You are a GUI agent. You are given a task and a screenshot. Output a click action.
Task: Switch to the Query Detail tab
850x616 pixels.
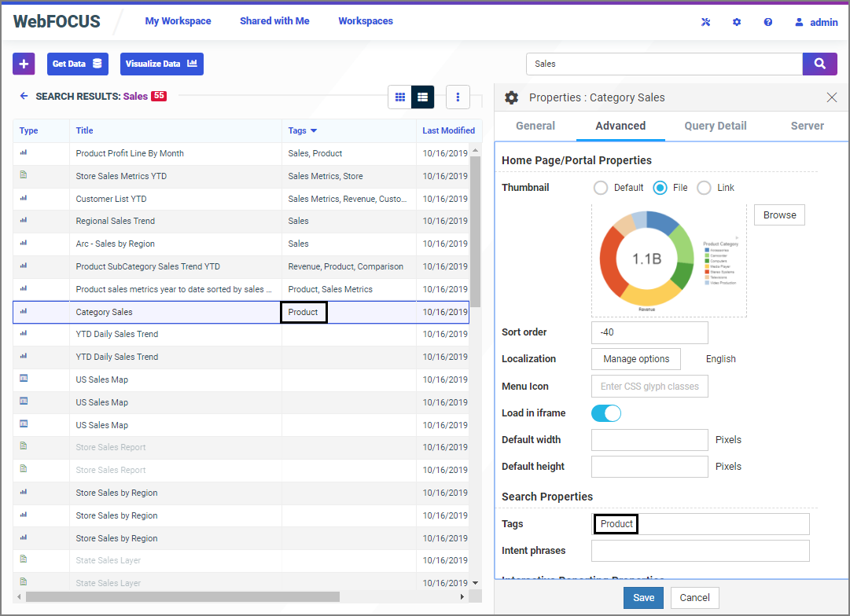[715, 126]
